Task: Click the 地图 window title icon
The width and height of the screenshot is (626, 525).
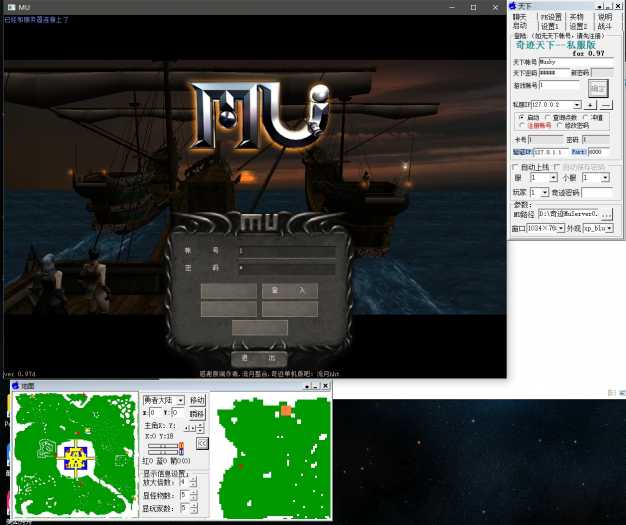Action: coord(15,385)
